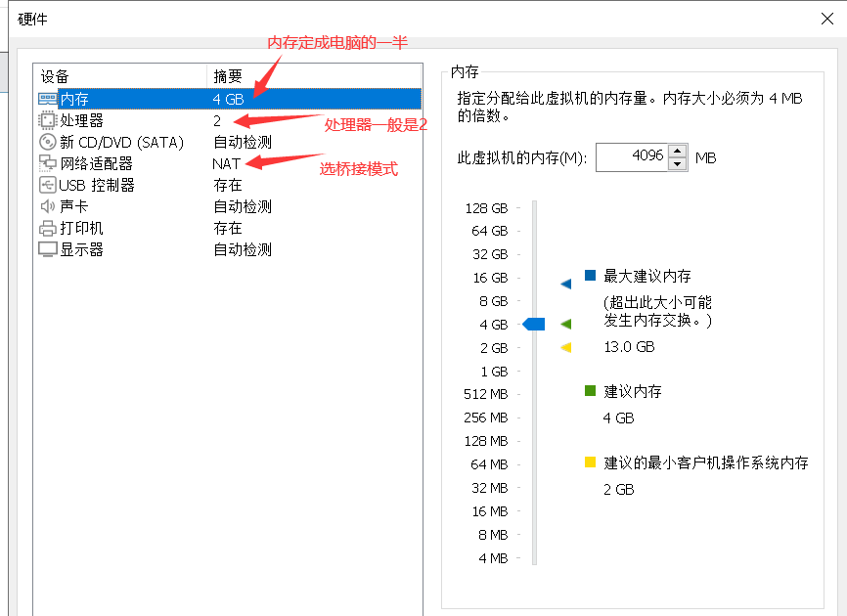Click processor count summary value 2

tap(217, 121)
